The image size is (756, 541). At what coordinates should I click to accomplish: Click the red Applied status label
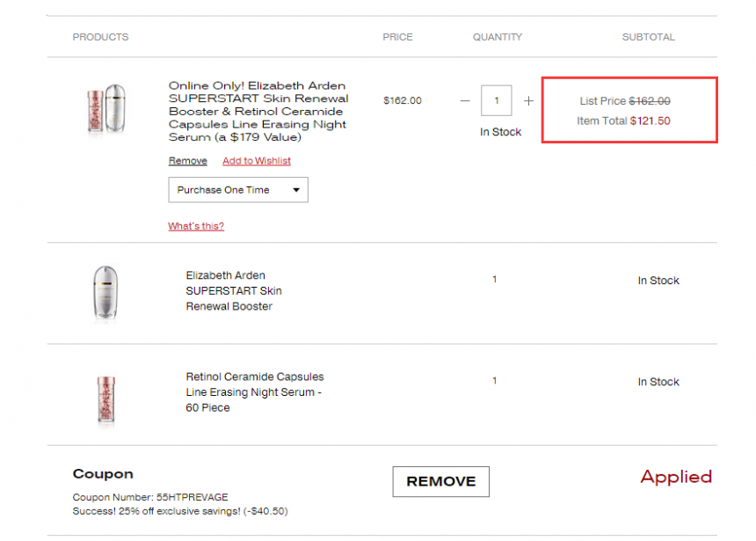pos(676,478)
